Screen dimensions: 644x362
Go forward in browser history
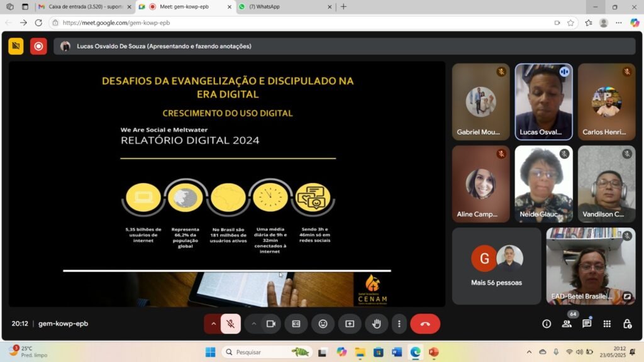[x=23, y=23]
